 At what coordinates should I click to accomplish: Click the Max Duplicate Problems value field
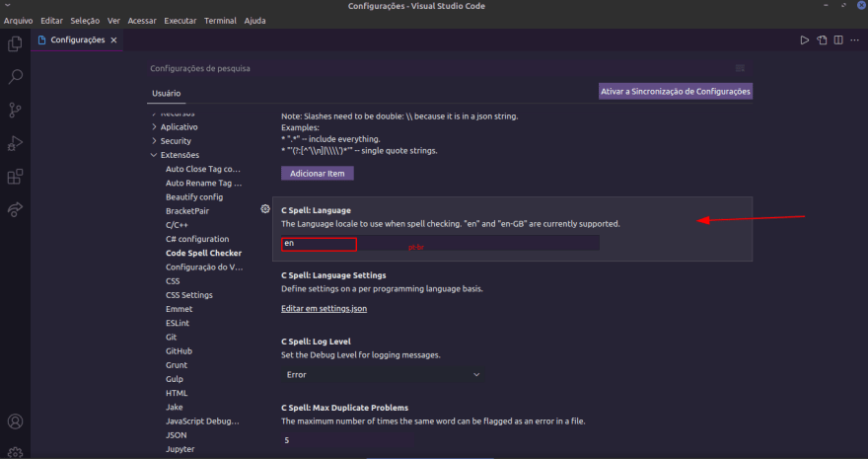pyautogui.click(x=346, y=440)
